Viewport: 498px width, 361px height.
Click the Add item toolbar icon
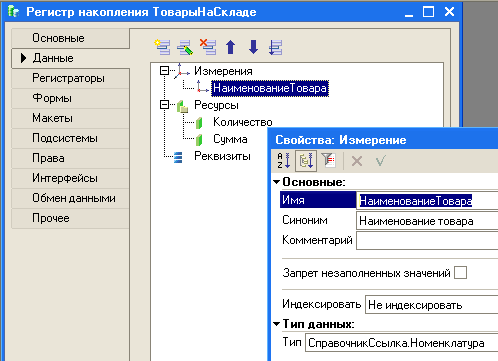162,47
